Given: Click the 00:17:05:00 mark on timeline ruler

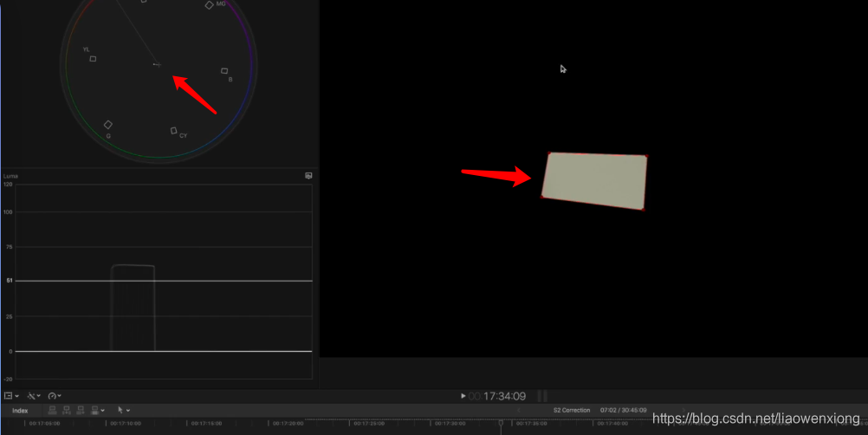Looking at the screenshot, I should coord(44,424).
